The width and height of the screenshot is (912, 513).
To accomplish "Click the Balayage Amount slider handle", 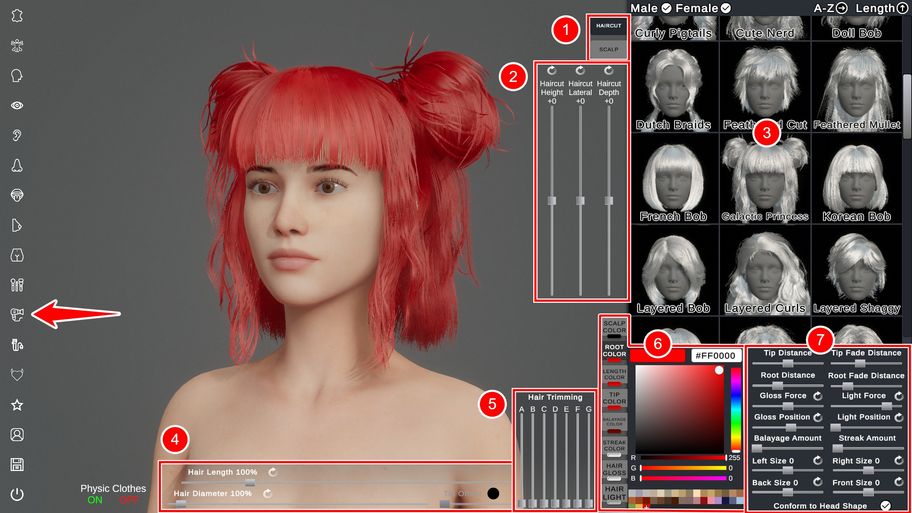I will click(757, 448).
